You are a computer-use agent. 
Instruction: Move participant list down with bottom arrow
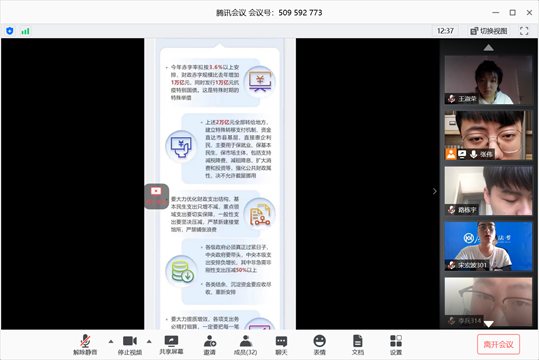pyautogui.click(x=488, y=324)
